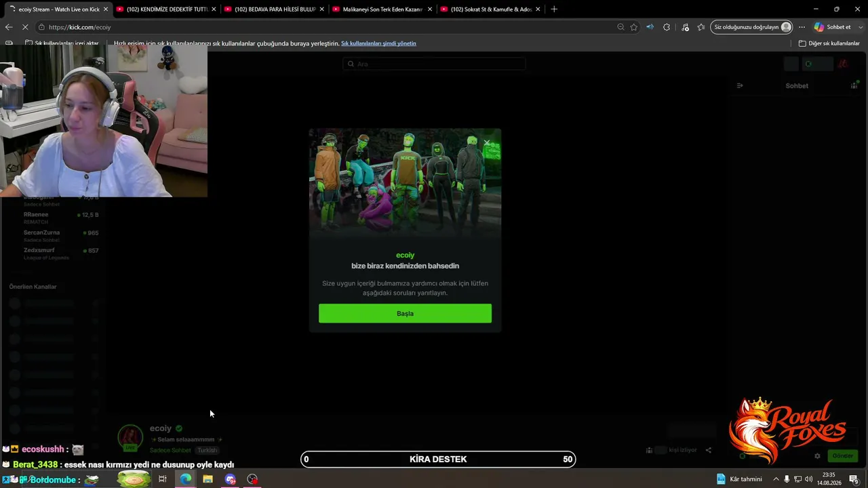This screenshot has width=868, height=488.
Task: Stop loading the page
Action: click(x=25, y=27)
